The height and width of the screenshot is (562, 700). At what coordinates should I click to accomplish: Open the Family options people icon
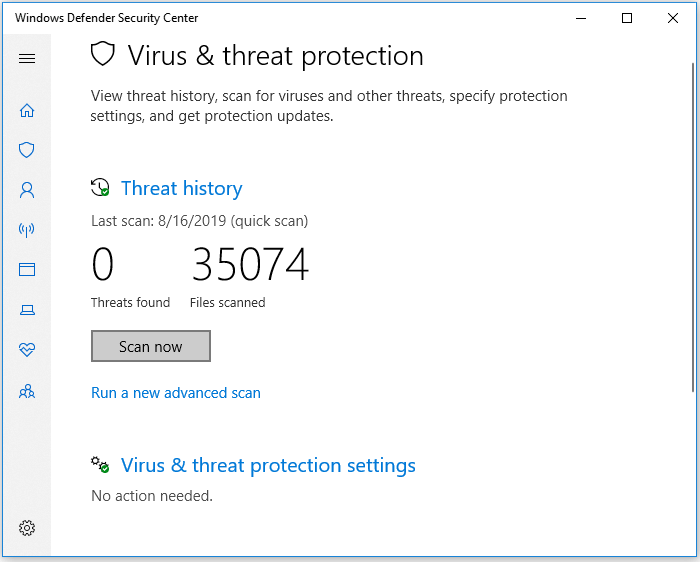27,391
